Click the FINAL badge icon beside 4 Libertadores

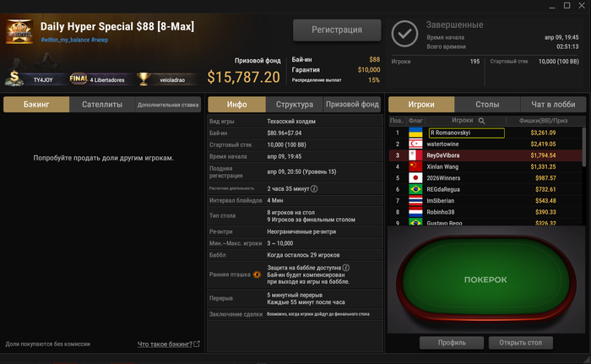click(79, 79)
